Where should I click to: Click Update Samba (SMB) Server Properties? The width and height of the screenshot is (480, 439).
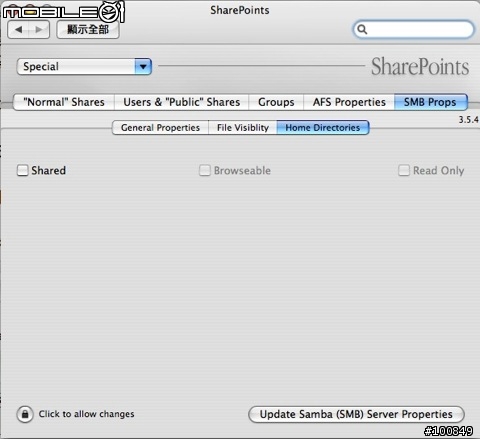356,414
